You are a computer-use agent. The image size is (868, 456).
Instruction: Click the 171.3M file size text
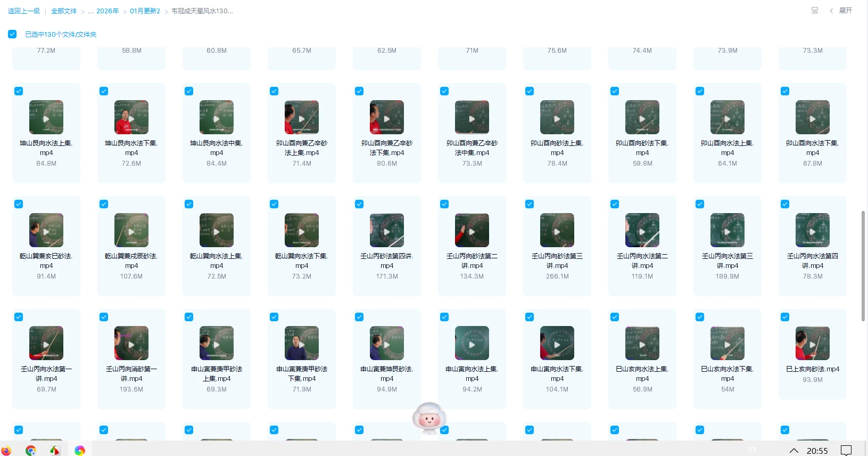tap(387, 276)
